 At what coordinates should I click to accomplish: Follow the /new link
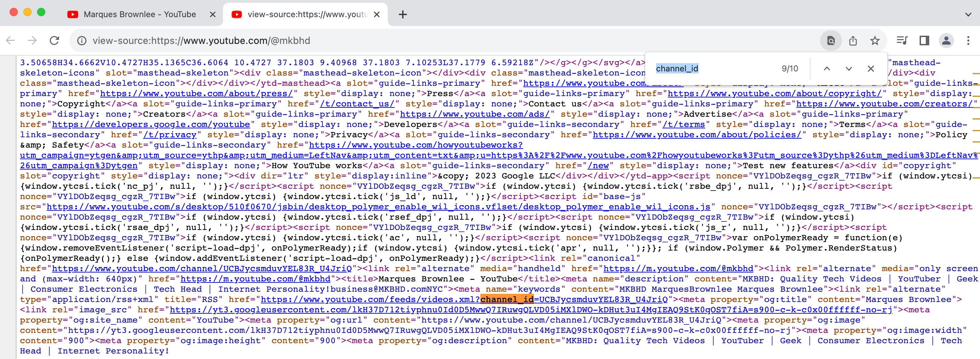(x=598, y=166)
